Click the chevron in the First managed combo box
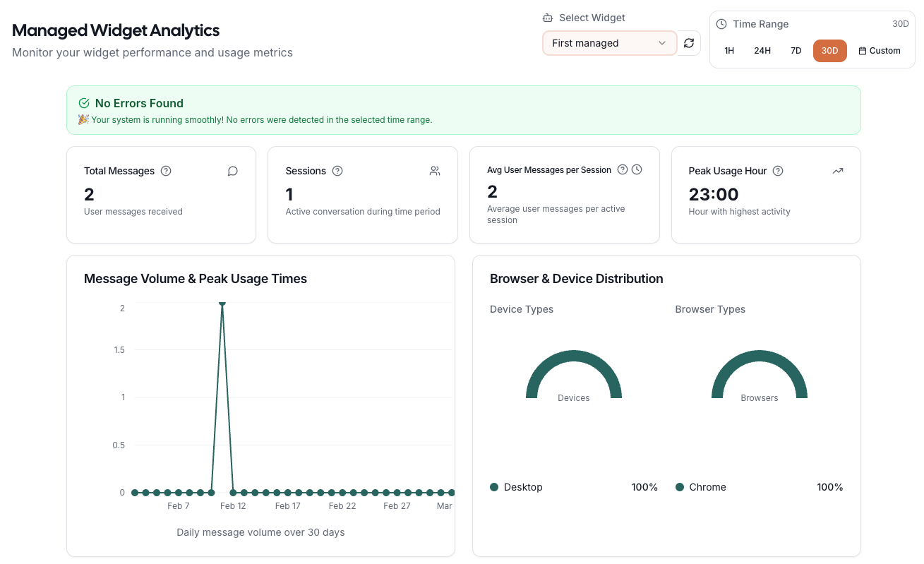This screenshot has height=564, width=924. (662, 43)
